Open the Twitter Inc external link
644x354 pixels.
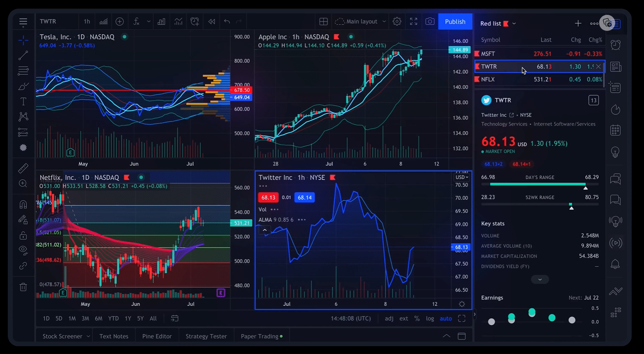point(512,115)
